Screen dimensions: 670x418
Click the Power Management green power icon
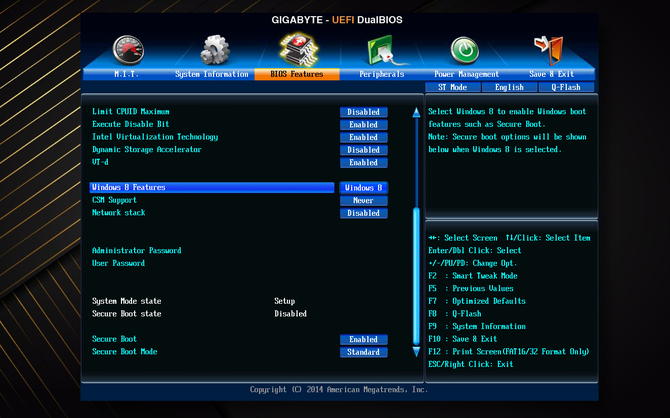465,50
